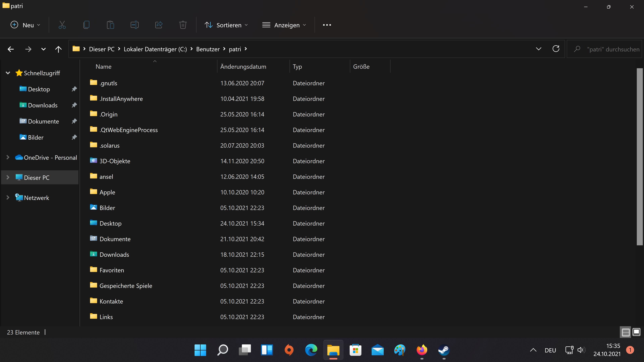Refresh the current folder view
Image resolution: width=644 pixels, height=362 pixels.
556,49
